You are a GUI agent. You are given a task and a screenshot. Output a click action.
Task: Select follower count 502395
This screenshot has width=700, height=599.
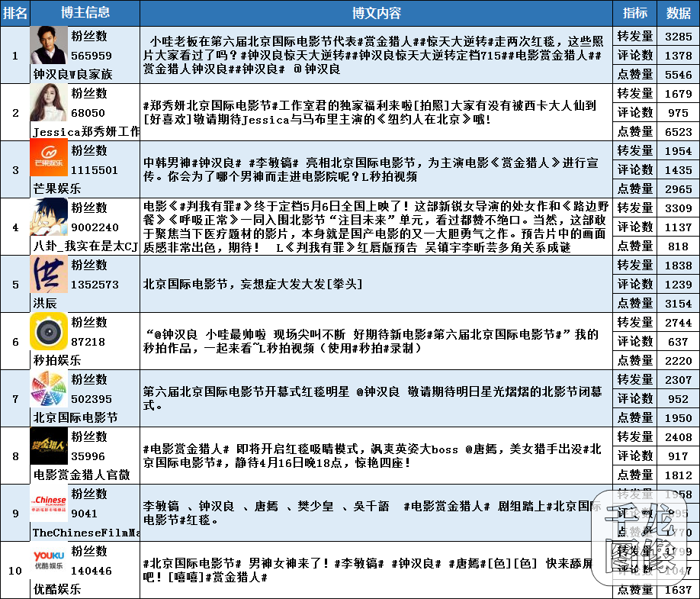click(92, 399)
